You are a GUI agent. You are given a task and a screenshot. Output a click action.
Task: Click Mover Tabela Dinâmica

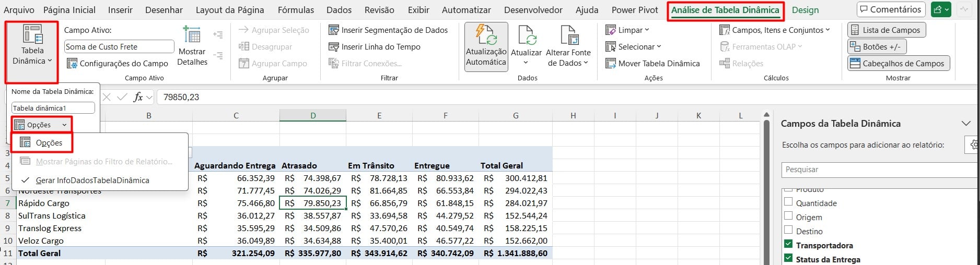[x=652, y=63]
